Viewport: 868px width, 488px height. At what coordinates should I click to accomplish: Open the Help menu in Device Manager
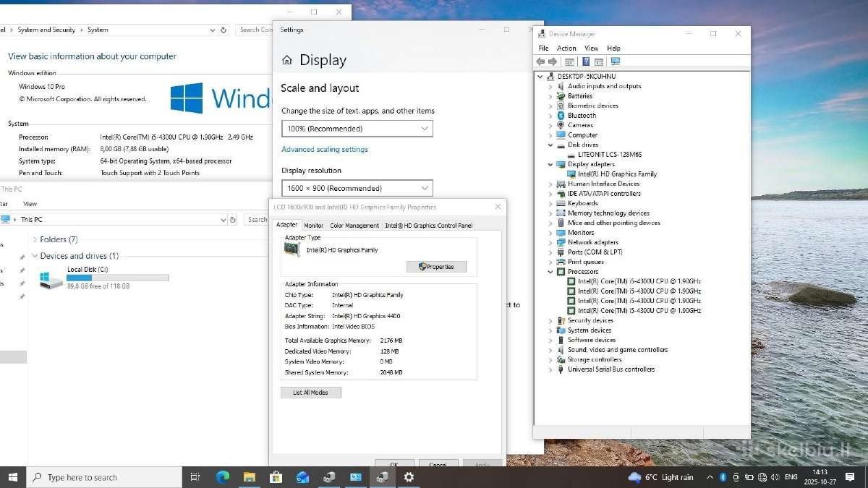(x=613, y=48)
